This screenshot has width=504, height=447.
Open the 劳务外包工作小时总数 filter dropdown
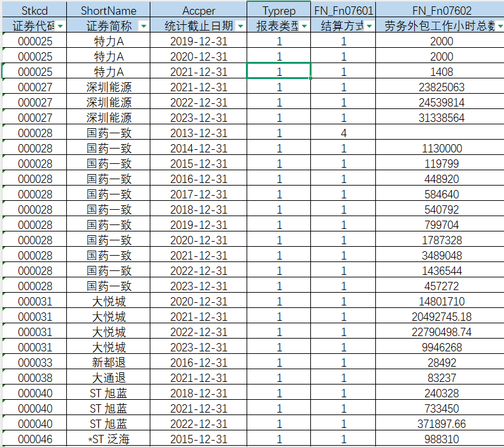498,26
